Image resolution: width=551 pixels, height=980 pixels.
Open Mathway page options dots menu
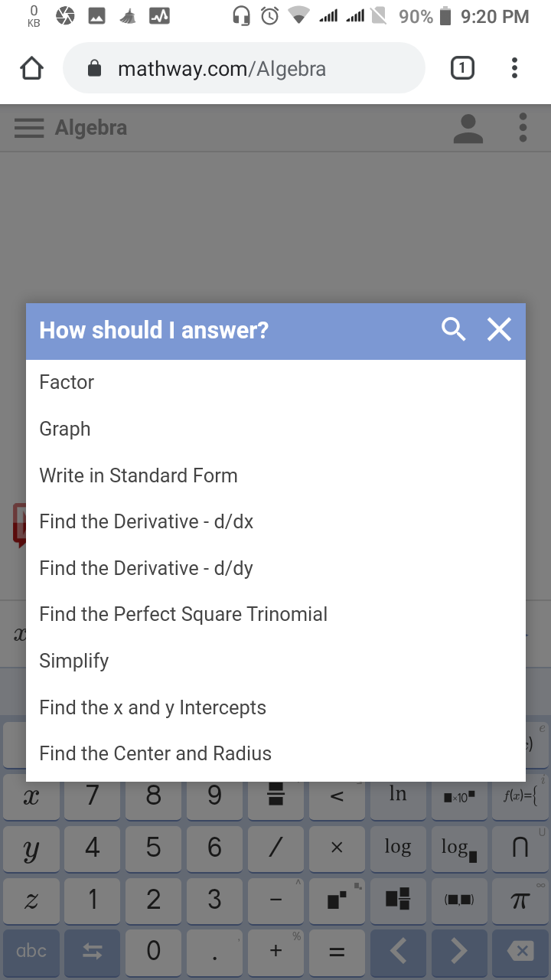(x=523, y=128)
